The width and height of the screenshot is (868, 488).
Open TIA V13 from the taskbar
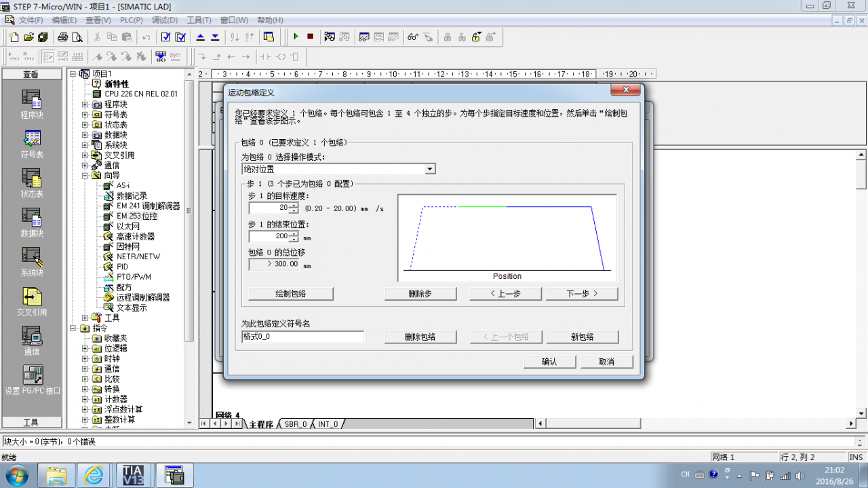point(134,475)
